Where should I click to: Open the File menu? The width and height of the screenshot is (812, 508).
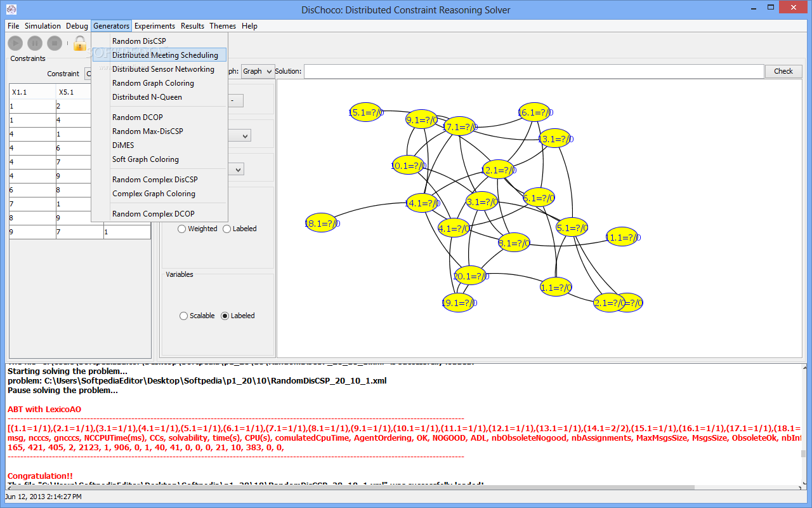[13, 26]
